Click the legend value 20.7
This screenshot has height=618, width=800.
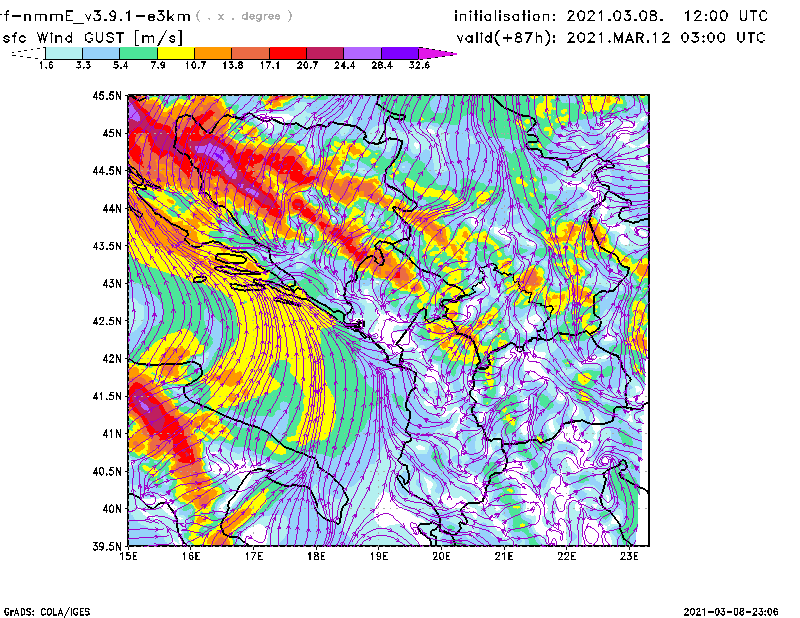[x=307, y=65]
